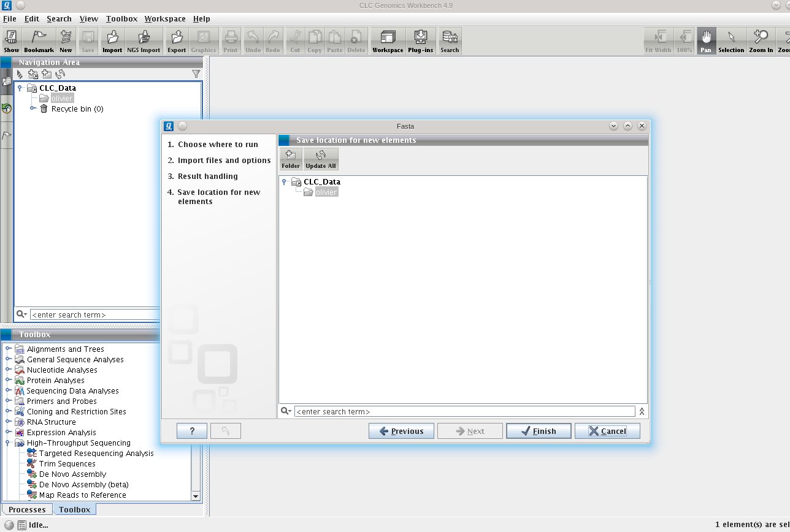
Task: Click the Folder icon in the Fasta dialog
Action: pyautogui.click(x=291, y=159)
